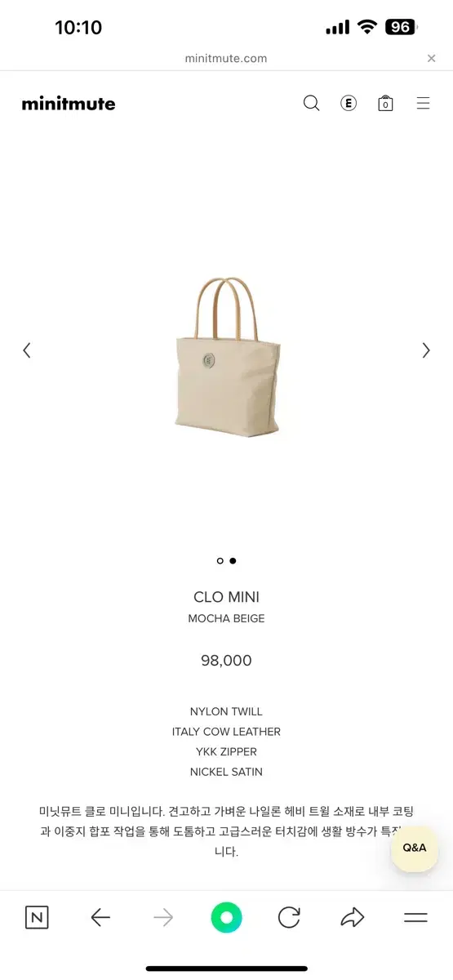
Task: Tap the Naver N home icon
Action: (x=37, y=917)
